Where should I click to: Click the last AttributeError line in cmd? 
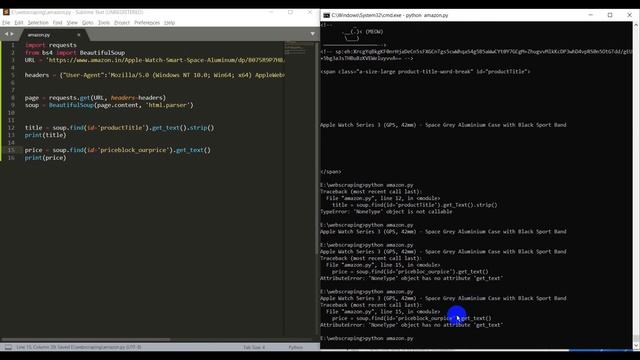coord(411,325)
